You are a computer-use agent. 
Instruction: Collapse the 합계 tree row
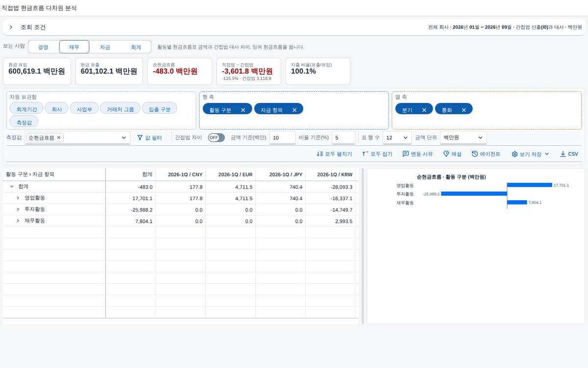click(x=11, y=186)
